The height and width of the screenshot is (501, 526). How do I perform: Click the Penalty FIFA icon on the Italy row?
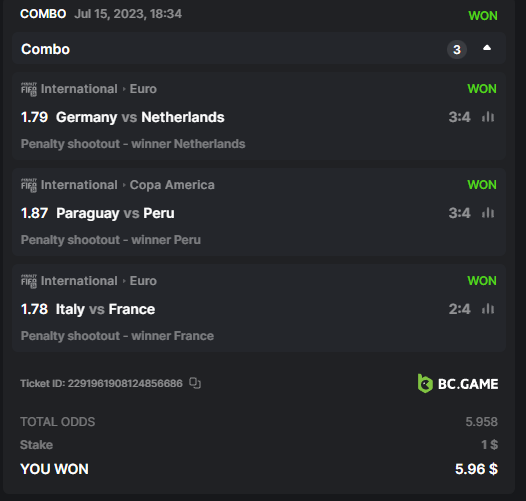(x=29, y=281)
